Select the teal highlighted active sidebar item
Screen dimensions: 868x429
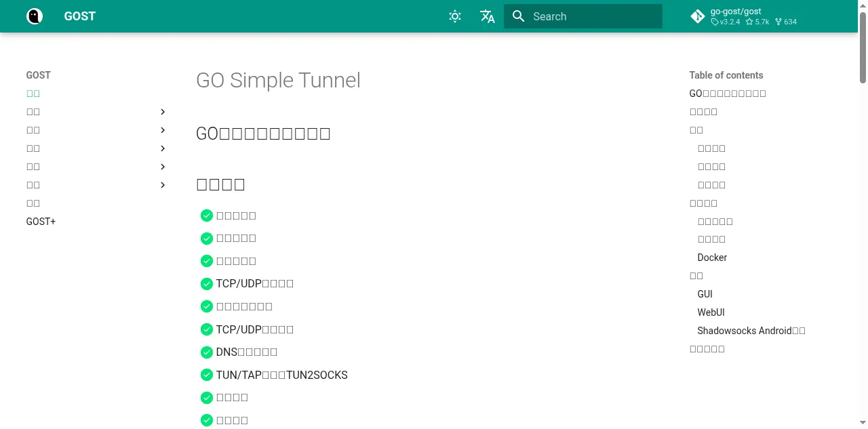(33, 94)
